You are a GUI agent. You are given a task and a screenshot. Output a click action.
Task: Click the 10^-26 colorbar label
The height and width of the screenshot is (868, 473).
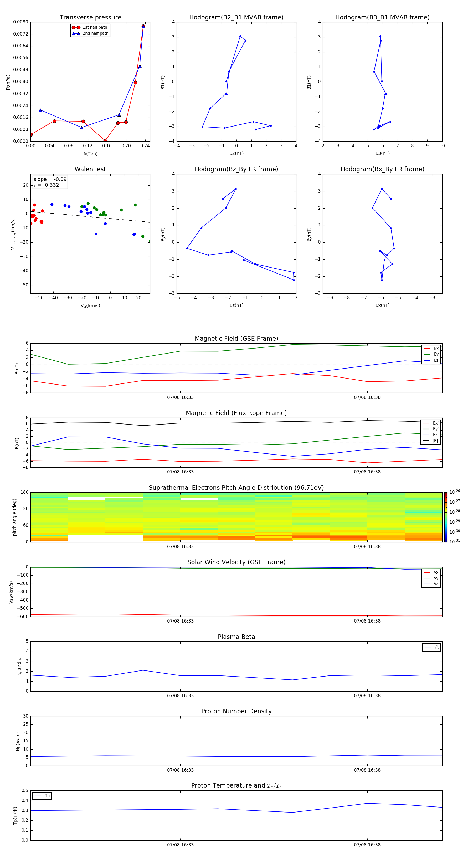(x=455, y=492)
